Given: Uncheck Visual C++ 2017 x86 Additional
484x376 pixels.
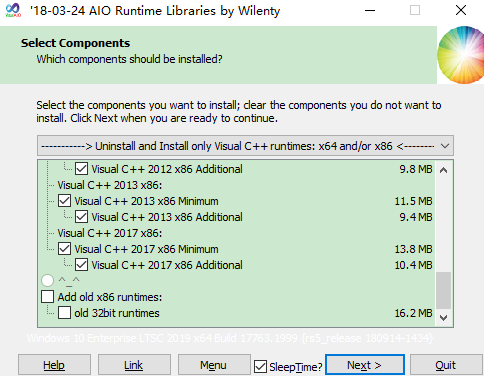Looking at the screenshot, I should pos(81,265).
